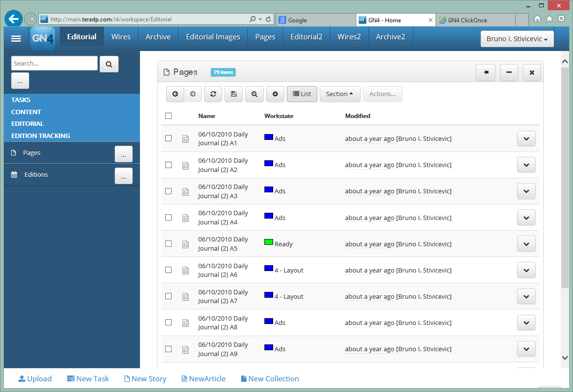Check the box for Daily Journal A5
The height and width of the screenshot is (392, 573).
169,244
